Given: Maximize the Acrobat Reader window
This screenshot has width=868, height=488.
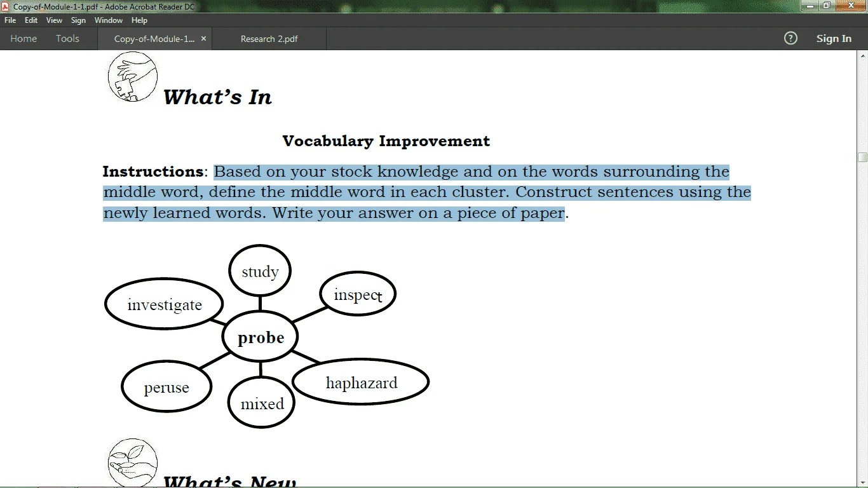Looking at the screenshot, I should pyautogui.click(x=827, y=6).
